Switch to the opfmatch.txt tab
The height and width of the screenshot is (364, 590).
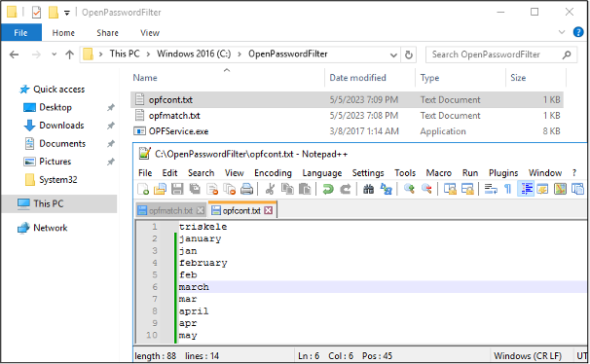click(170, 210)
